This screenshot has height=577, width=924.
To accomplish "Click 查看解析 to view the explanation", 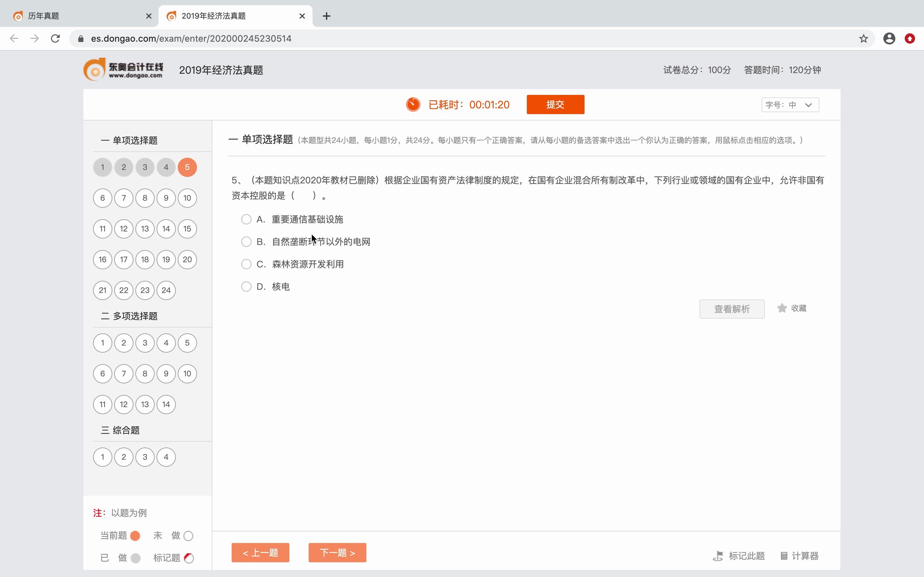I will point(732,308).
